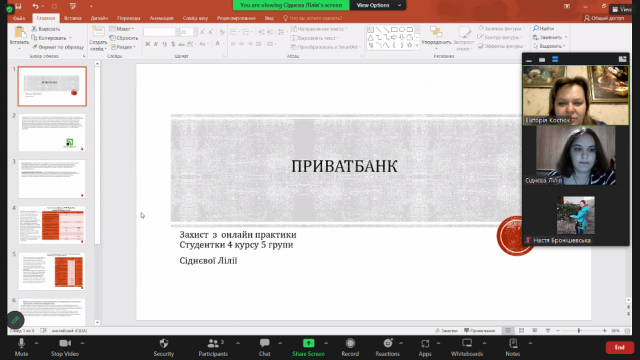Click the Undo arrow in PowerPoint

(x=36, y=6)
